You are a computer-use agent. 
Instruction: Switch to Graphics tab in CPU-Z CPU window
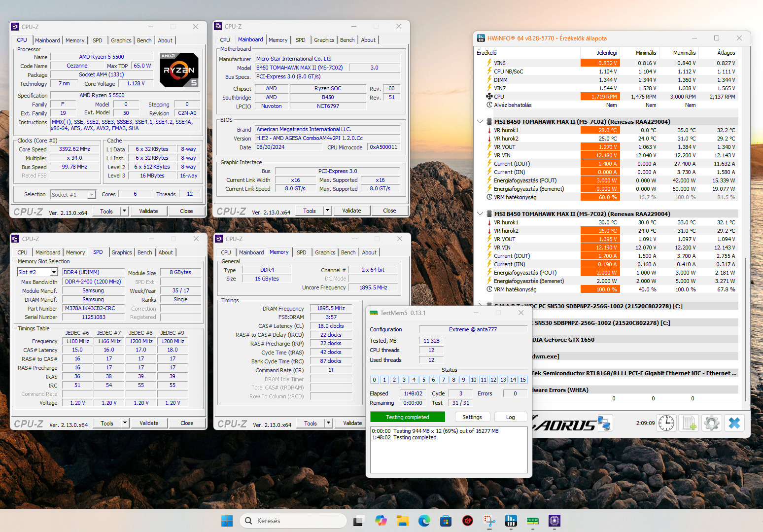click(x=121, y=40)
